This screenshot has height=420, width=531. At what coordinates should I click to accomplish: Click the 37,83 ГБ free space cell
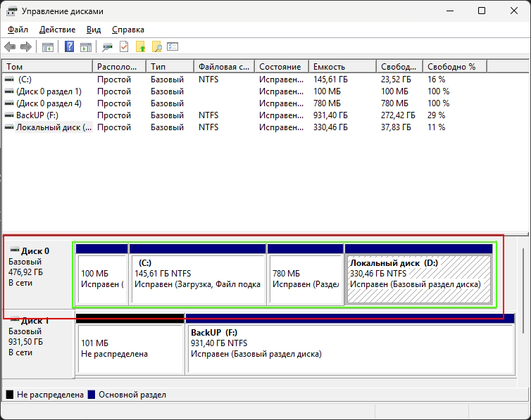pos(396,127)
